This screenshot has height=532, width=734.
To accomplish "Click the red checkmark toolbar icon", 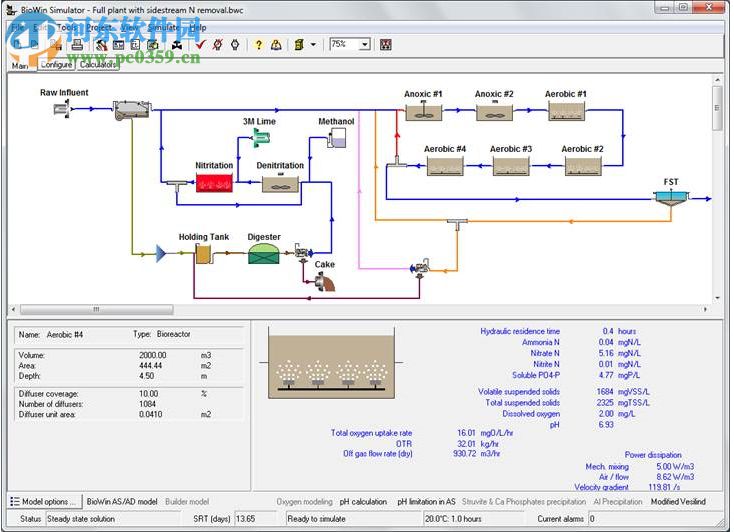I will 200,45.
